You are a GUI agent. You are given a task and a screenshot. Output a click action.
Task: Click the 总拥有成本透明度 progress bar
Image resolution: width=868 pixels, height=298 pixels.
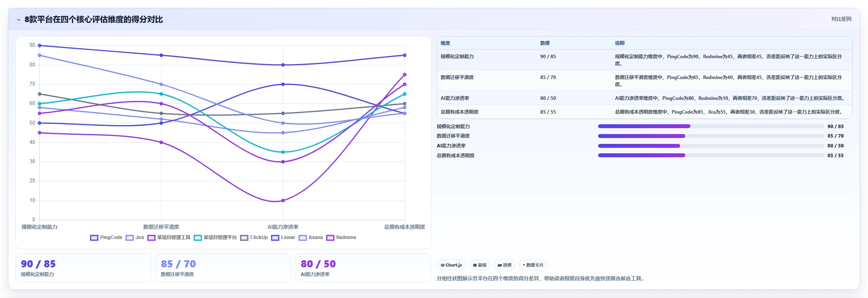(x=711, y=155)
